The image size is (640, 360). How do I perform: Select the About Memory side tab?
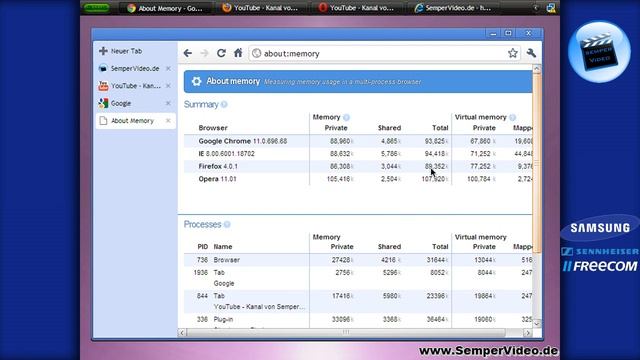tap(135, 121)
